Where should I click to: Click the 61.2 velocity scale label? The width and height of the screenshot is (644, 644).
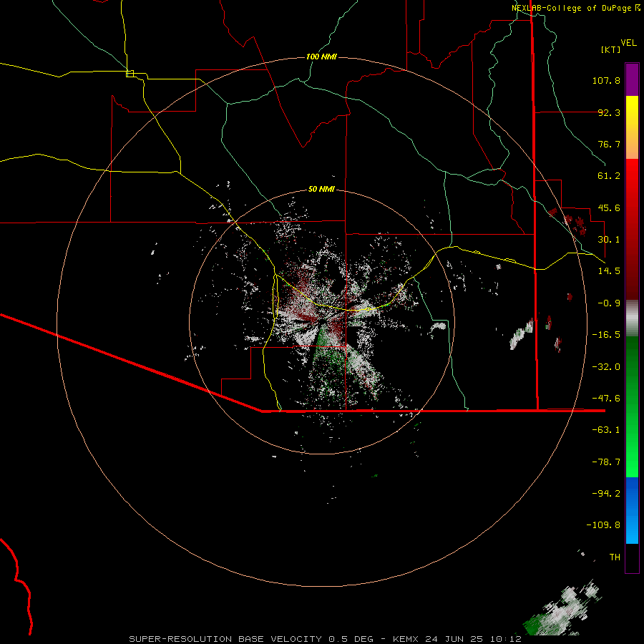coord(609,176)
